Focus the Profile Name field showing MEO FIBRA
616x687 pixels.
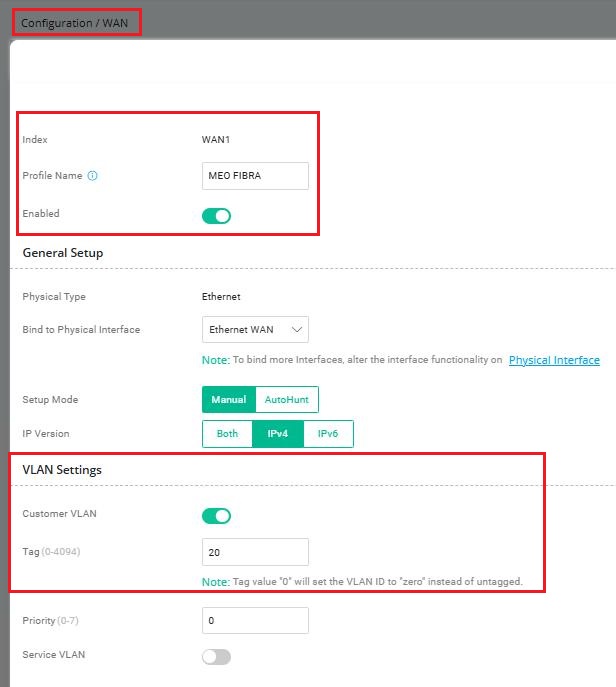[255, 176]
